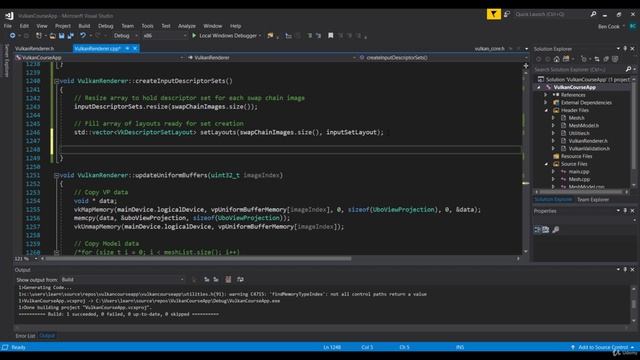Viewport: 640px width, 360px height.
Task: Click the Toggle Word Wrap icon in Output
Action: 240,280
